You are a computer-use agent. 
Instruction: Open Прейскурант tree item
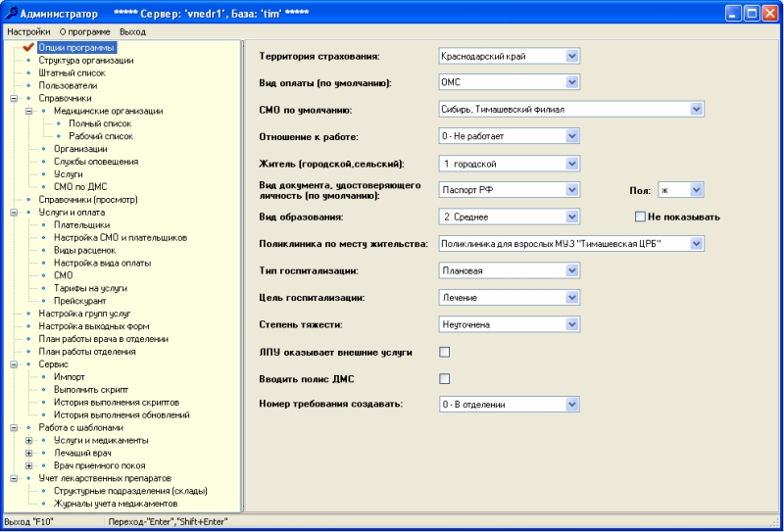coord(80,301)
